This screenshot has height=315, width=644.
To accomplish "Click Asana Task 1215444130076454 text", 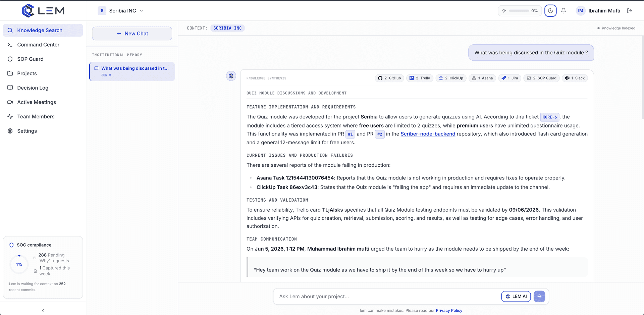I will (x=295, y=178).
